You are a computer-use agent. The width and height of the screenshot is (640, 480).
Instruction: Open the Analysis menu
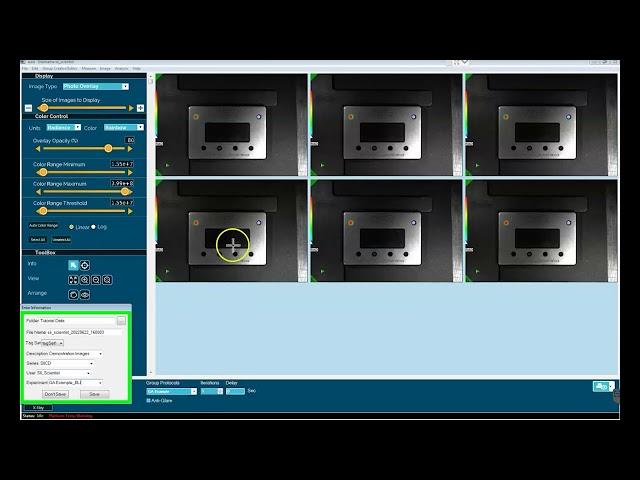click(121, 68)
